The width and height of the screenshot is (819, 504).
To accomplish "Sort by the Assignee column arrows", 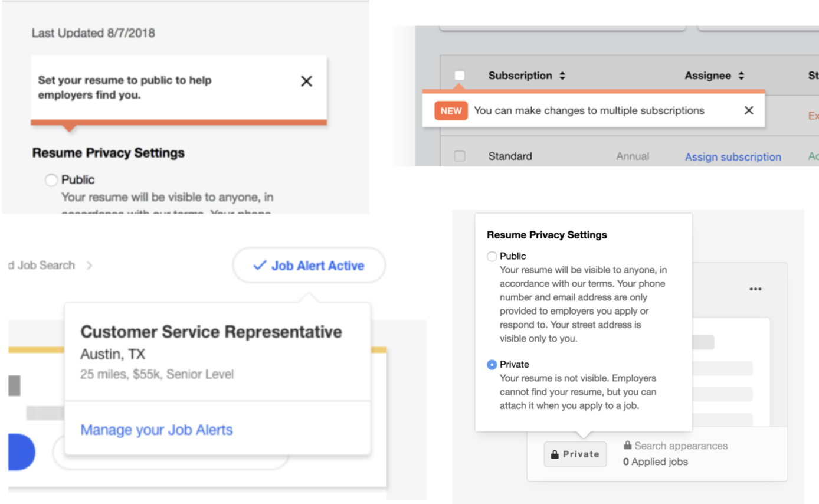I will pos(741,76).
